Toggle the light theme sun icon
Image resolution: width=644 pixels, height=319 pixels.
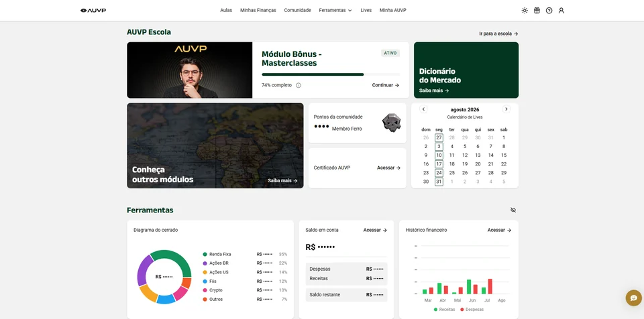point(525,11)
